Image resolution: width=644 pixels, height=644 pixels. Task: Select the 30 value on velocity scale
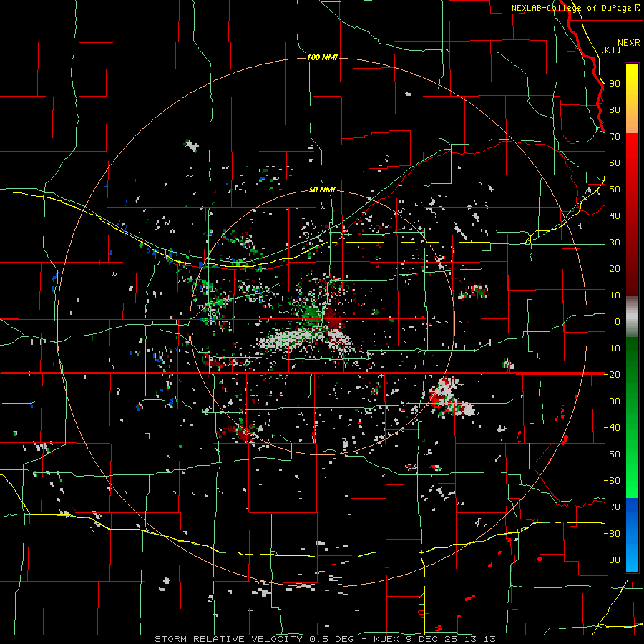[x=615, y=243]
